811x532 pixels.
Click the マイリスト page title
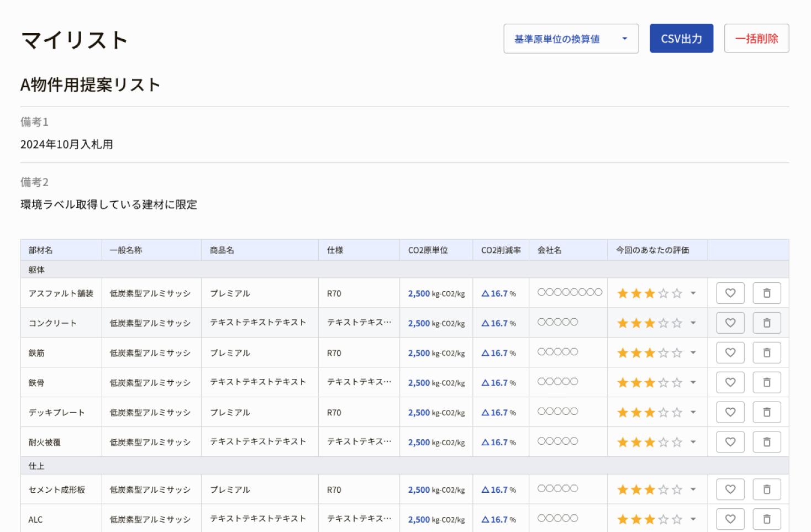(x=75, y=40)
